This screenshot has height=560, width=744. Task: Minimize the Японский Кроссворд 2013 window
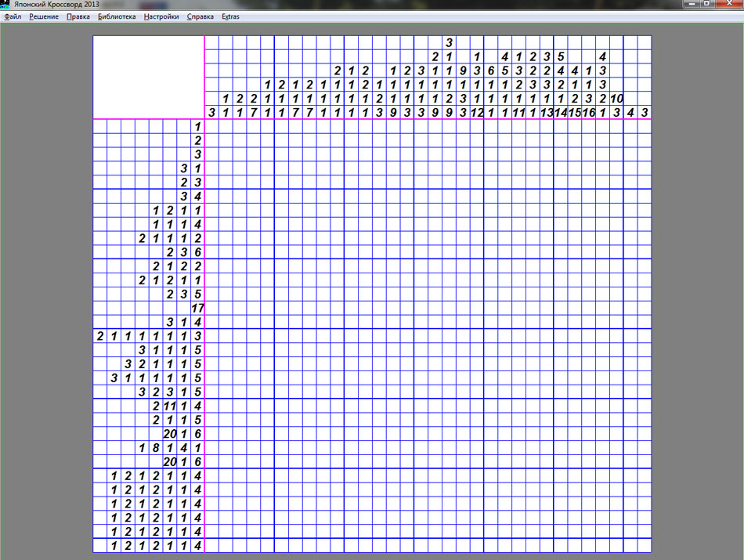(692, 4)
